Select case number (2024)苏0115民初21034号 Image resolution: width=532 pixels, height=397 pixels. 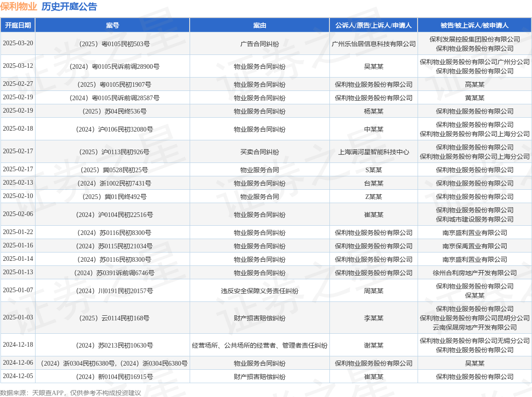tap(112, 246)
